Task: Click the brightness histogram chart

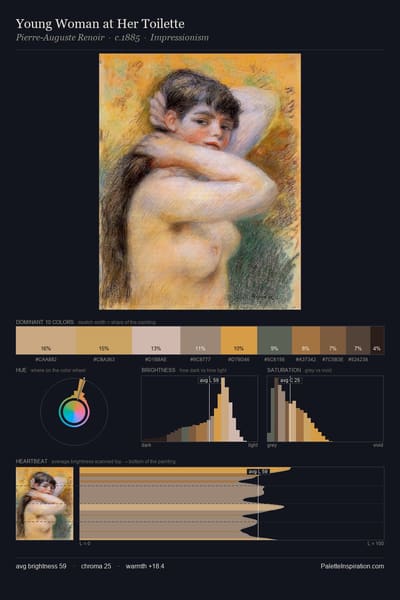Action: (199, 409)
